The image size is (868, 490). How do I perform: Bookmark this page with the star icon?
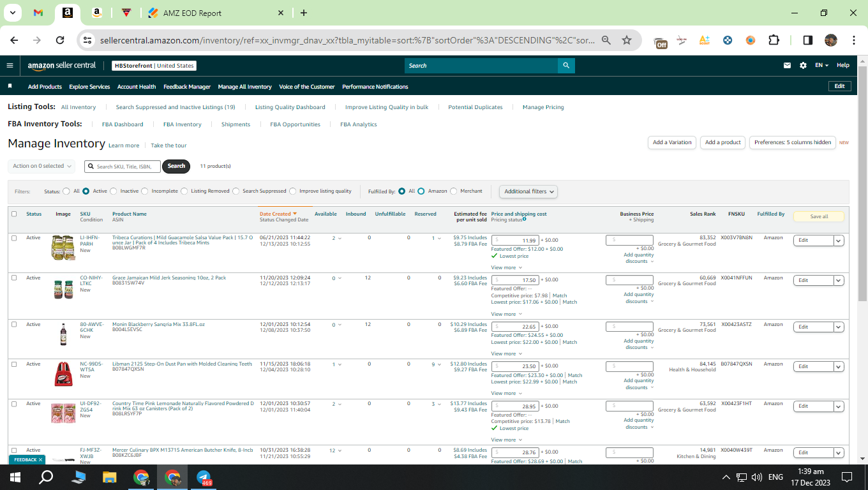pos(627,40)
